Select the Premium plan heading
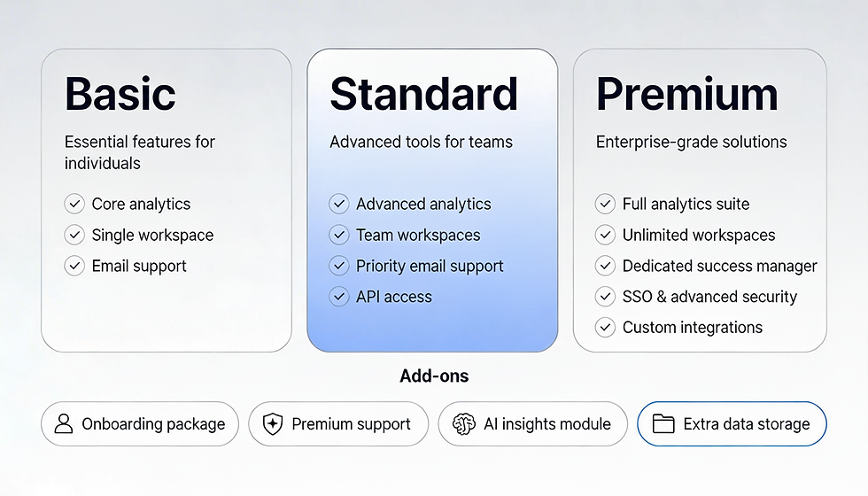This screenshot has height=496, width=868. 687,94
